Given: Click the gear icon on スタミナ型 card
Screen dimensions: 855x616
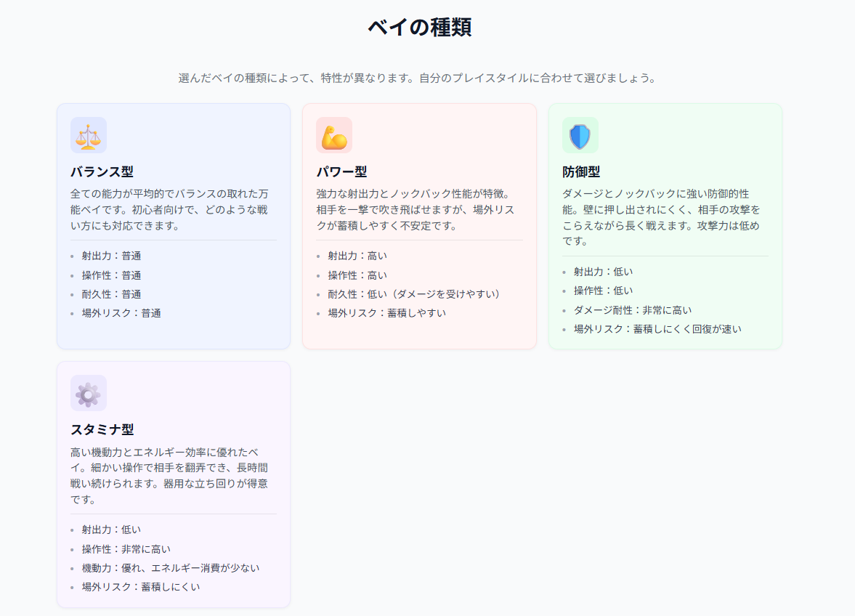Looking at the screenshot, I should point(87,392).
